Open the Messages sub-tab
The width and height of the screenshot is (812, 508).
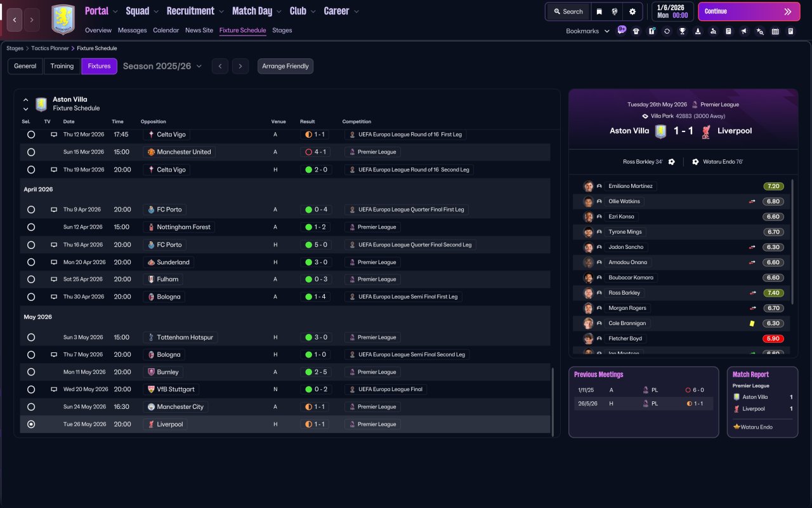point(132,30)
